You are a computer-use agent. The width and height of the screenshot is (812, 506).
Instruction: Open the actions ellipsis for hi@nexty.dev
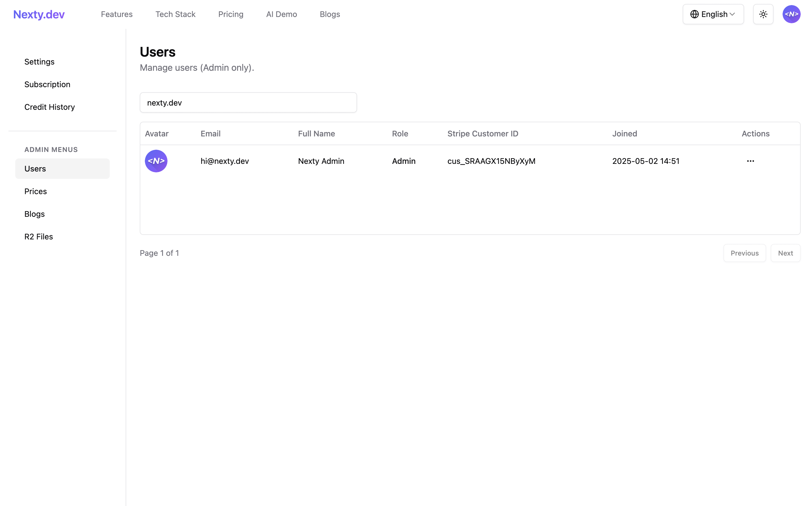750,161
